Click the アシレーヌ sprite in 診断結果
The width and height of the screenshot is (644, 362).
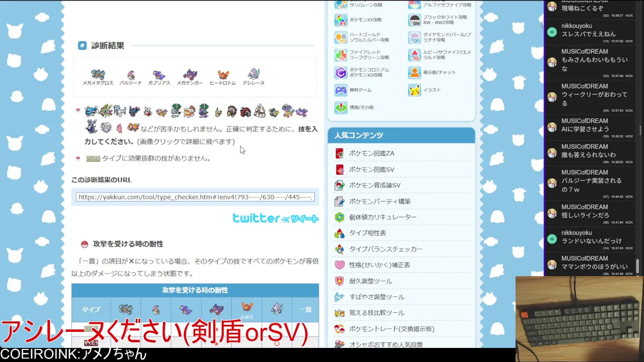pyautogui.click(x=253, y=74)
